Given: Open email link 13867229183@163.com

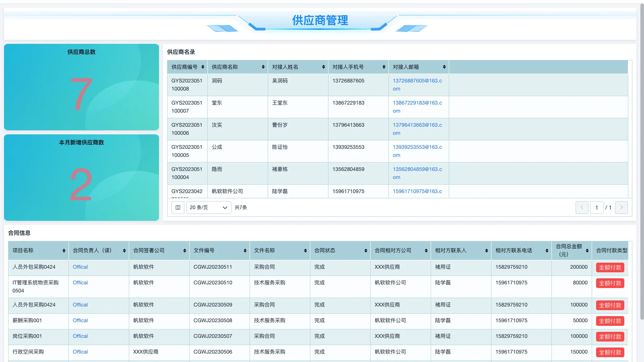Looking at the screenshot, I should click(x=417, y=107).
